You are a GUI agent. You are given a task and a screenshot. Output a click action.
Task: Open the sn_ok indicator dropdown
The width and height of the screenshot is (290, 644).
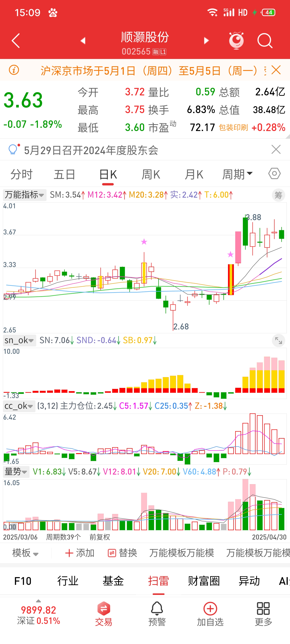[x=19, y=340]
